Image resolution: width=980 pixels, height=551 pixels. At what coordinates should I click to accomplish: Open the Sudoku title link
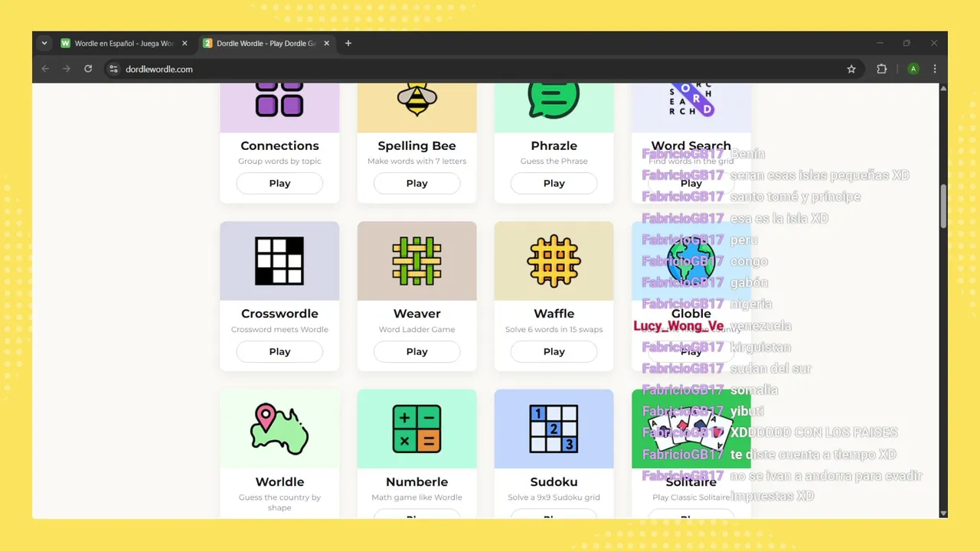(x=554, y=482)
